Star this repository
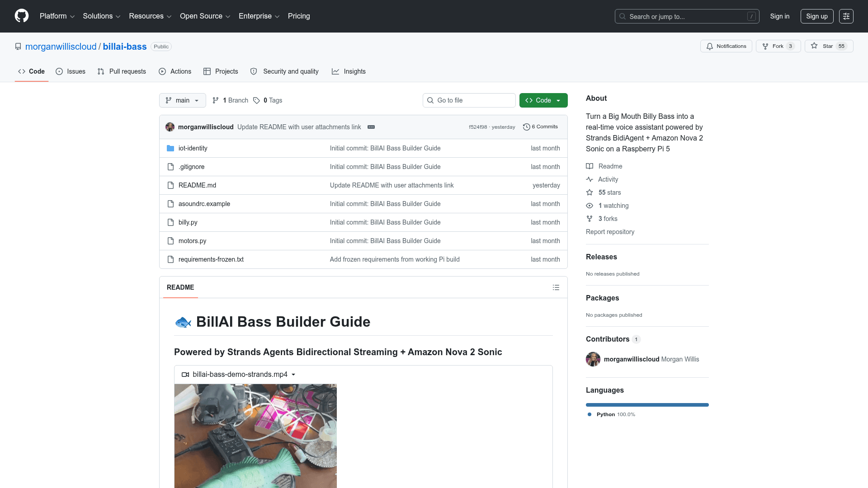 coord(829,46)
